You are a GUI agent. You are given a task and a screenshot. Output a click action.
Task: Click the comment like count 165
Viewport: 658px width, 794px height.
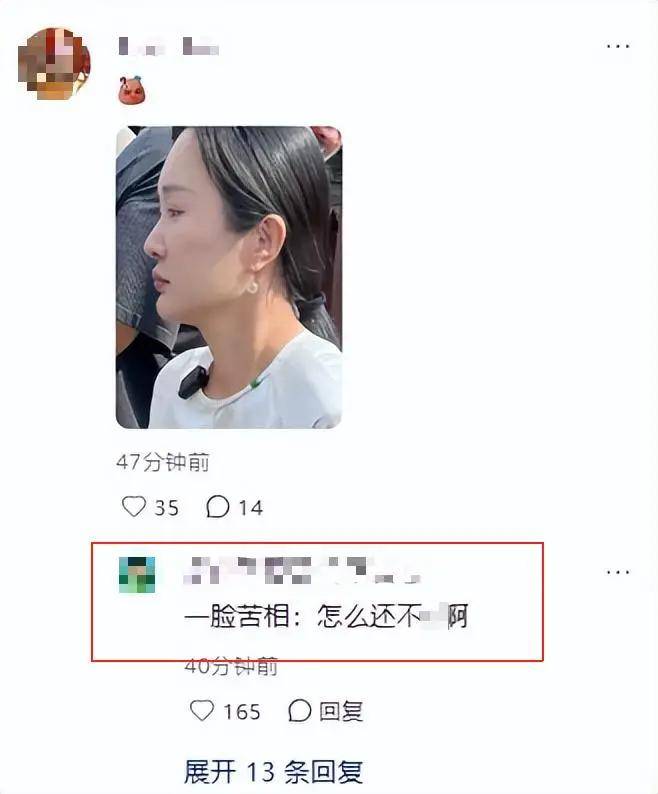(x=242, y=712)
